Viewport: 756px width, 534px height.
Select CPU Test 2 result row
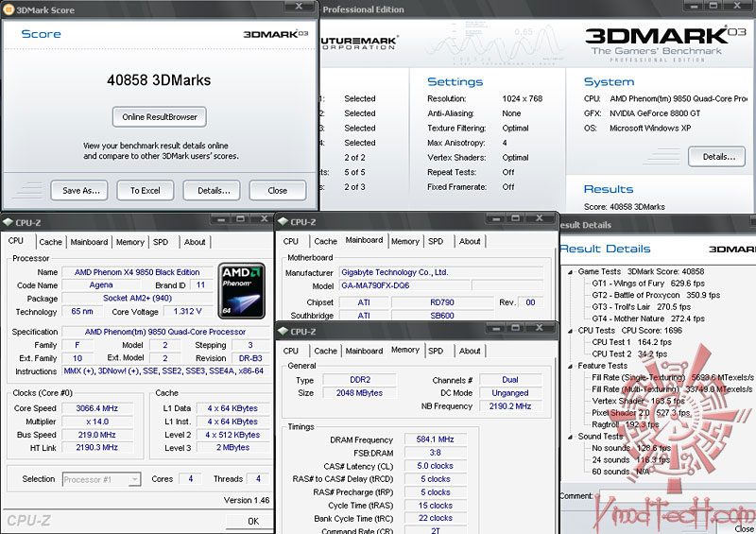pyautogui.click(x=629, y=353)
